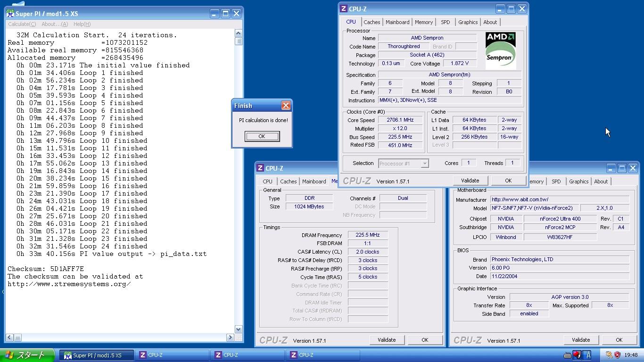Click the CAS# Latency value 2.0 clocks
The height and width of the screenshot is (362, 644).
368,252
